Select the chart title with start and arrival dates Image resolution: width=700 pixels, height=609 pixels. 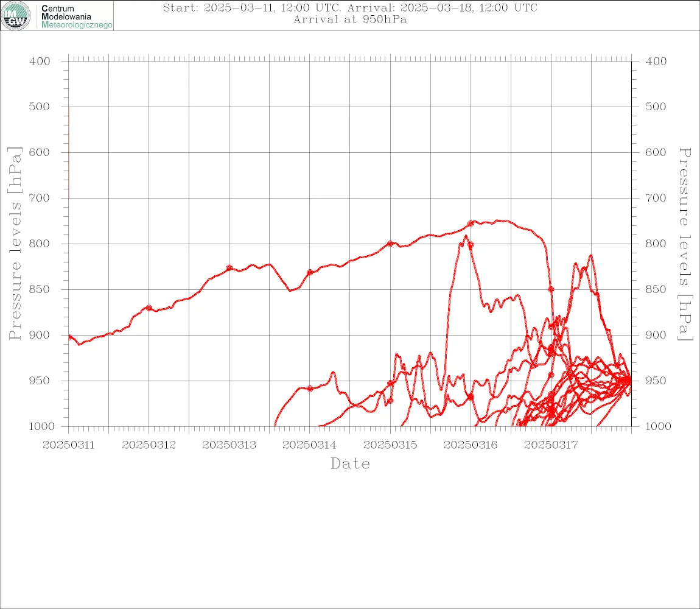350,7
